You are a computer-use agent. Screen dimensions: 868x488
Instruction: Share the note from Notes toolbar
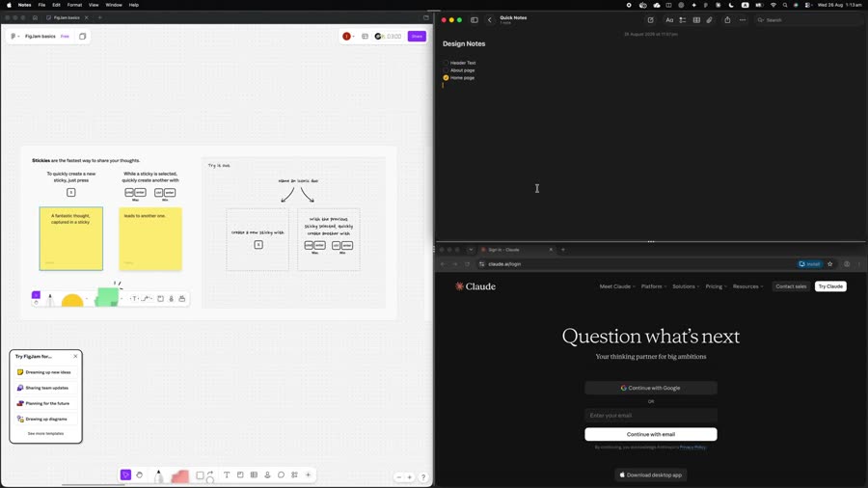pos(727,20)
